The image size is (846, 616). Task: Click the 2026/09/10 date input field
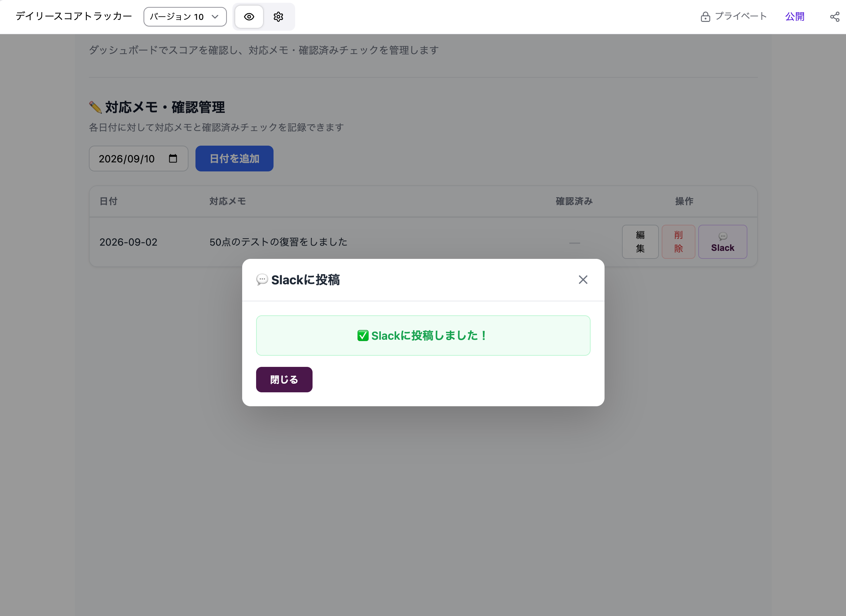point(138,159)
